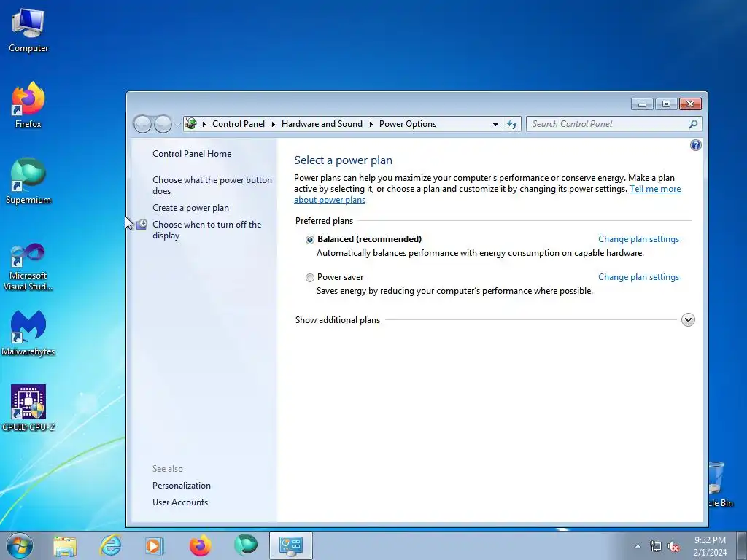
Task: Select the Balanced (recommended) power plan
Action: tap(309, 239)
